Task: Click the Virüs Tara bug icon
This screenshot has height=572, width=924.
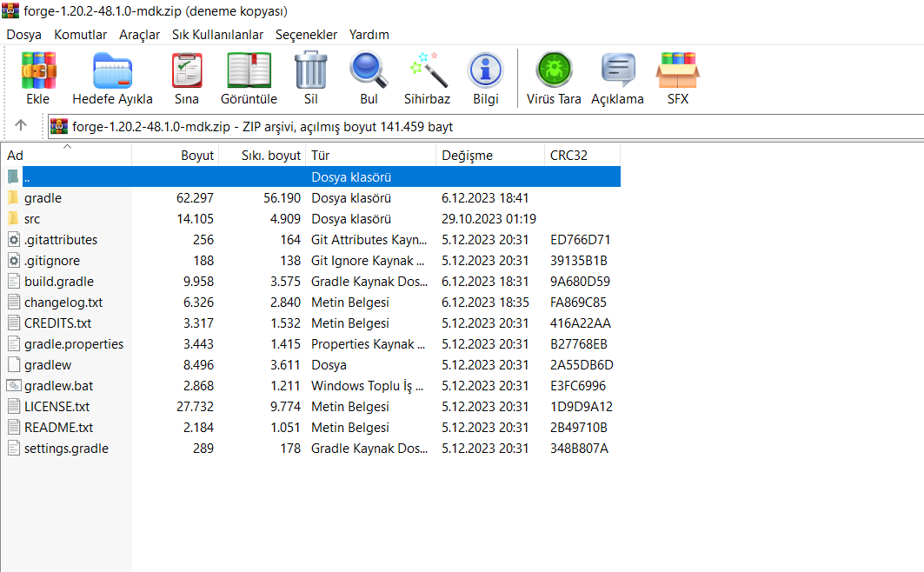Action: pyautogui.click(x=554, y=70)
